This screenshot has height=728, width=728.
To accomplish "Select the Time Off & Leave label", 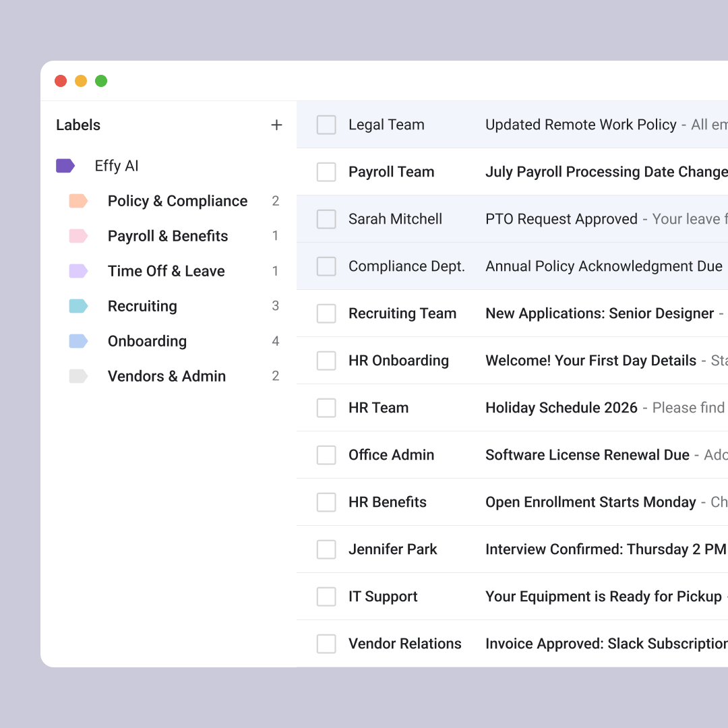I will click(x=166, y=271).
